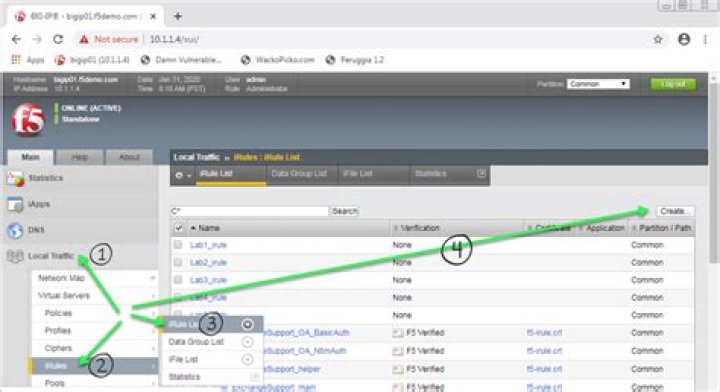The height and width of the screenshot is (392, 720).
Task: Click the iRule search input field
Action: pyautogui.click(x=249, y=211)
